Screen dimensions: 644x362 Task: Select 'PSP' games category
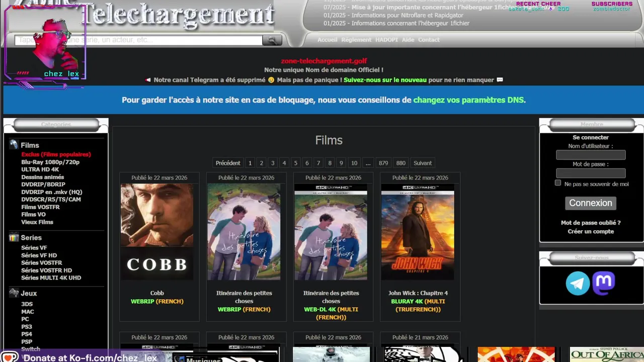pyautogui.click(x=27, y=342)
